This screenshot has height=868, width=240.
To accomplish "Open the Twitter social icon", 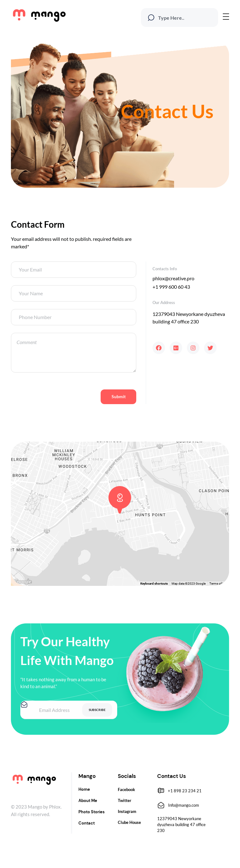I will coord(210,348).
